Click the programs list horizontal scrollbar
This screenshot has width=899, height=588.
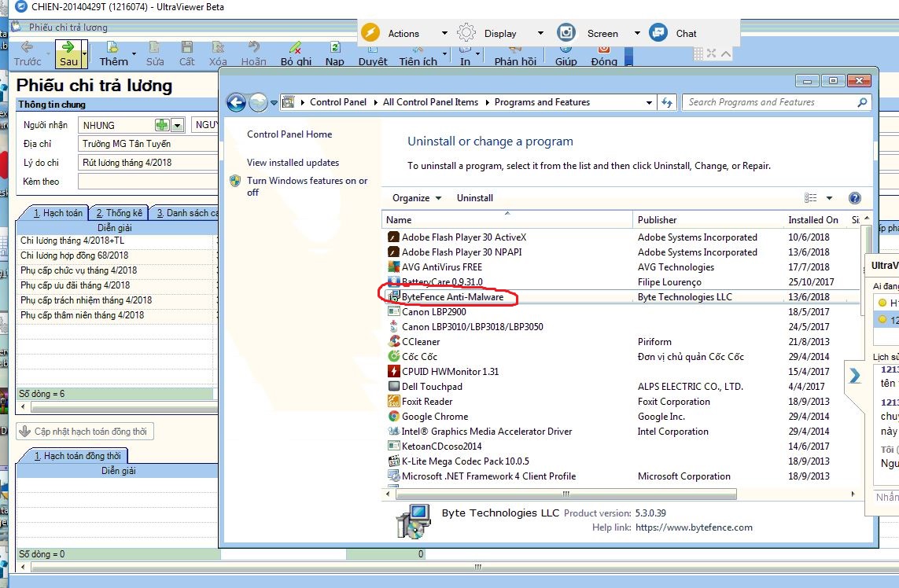click(566, 494)
